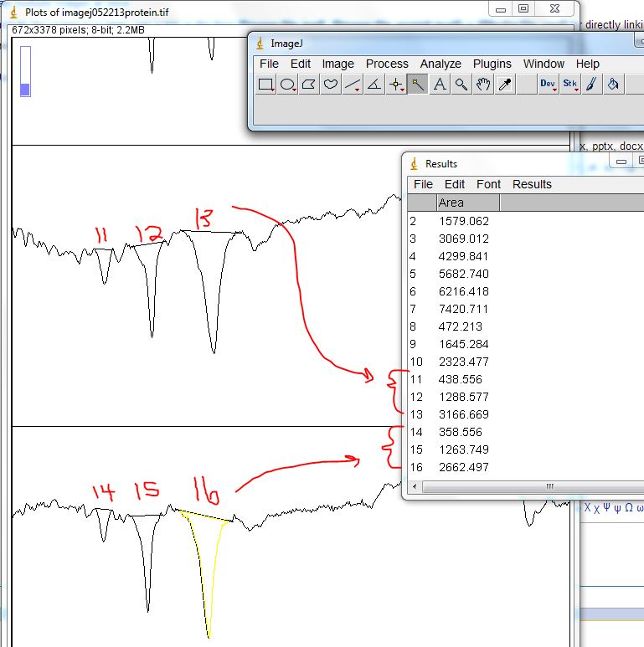
Task: Activate the Angle tool
Action: 374,85
